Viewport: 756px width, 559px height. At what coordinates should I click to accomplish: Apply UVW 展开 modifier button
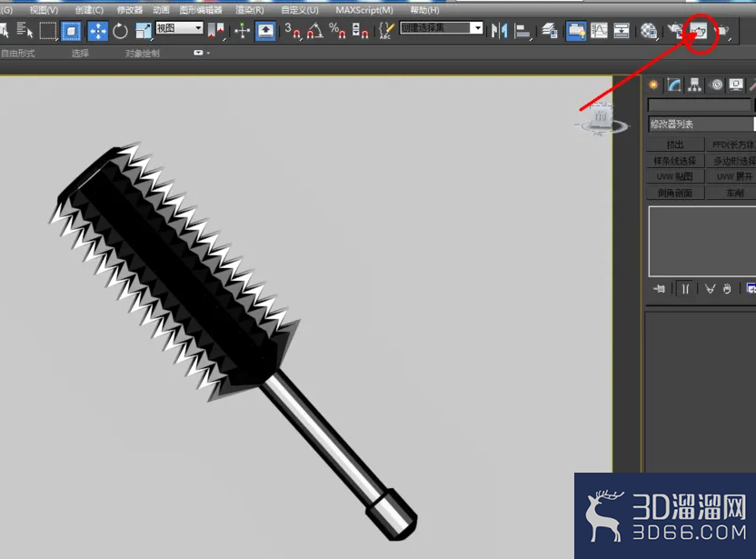tap(731, 176)
